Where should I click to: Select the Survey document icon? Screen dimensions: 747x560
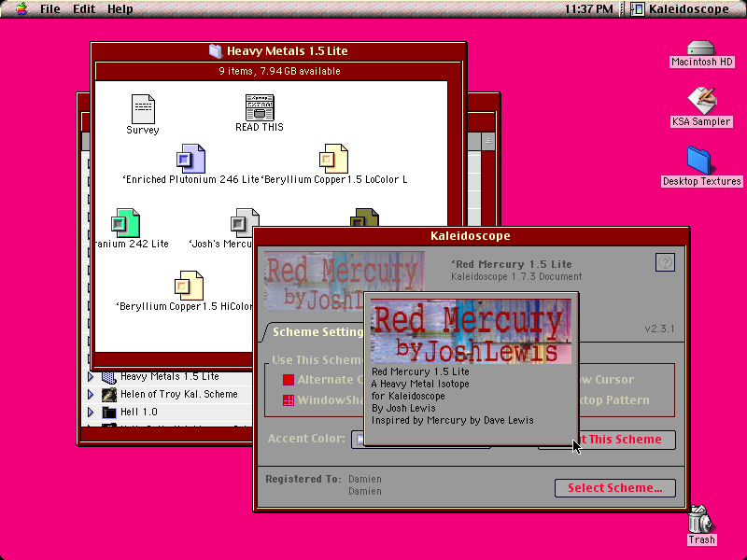coord(143,108)
